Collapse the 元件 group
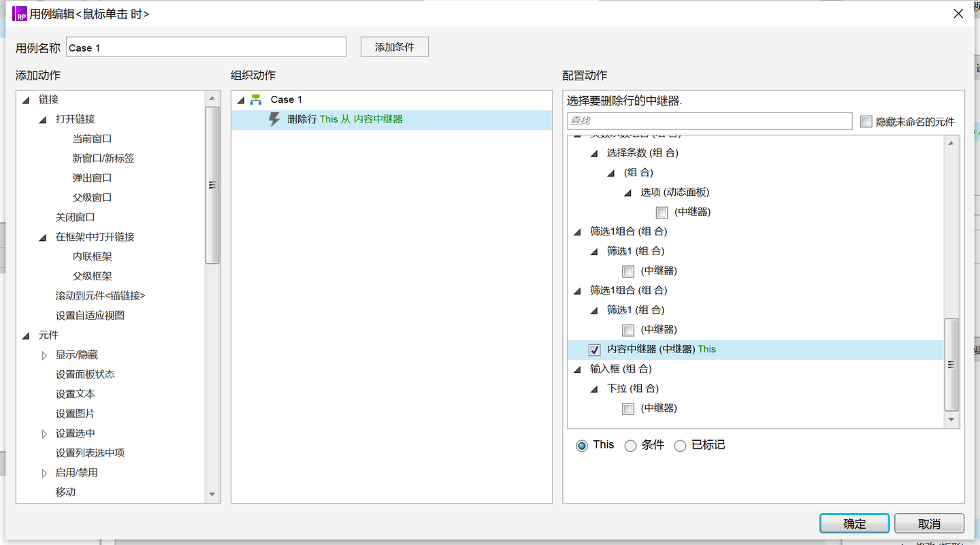Image resolution: width=980 pixels, height=545 pixels. (x=26, y=336)
